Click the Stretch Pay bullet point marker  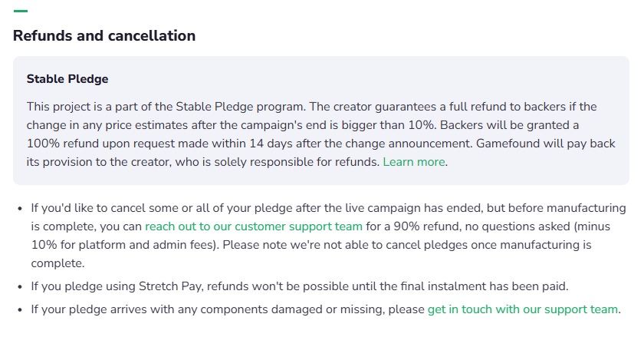pos(20,287)
